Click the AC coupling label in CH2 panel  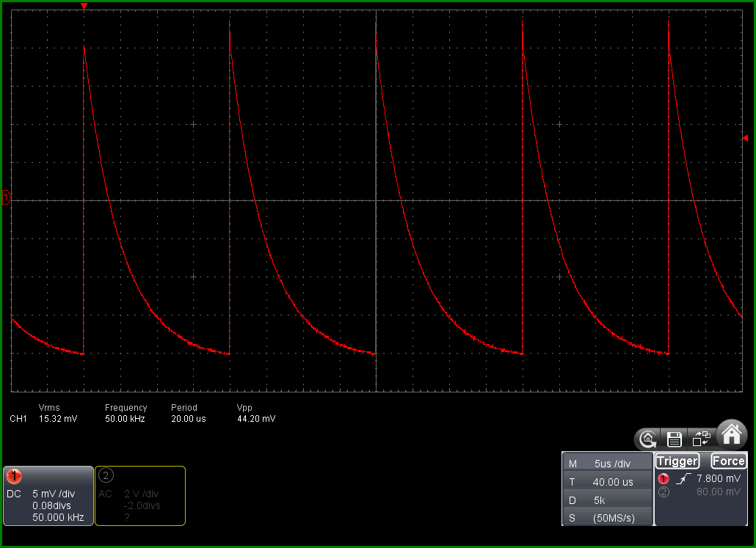pos(105,494)
